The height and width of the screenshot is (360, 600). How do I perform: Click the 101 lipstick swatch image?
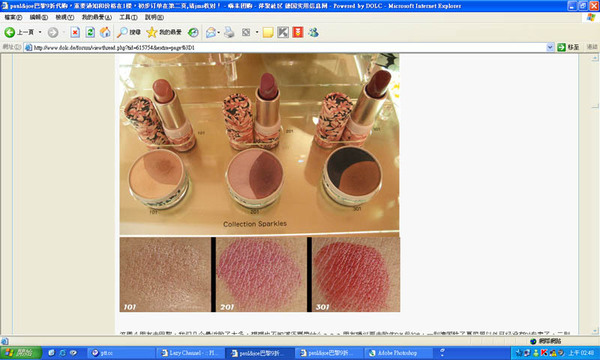click(165, 274)
